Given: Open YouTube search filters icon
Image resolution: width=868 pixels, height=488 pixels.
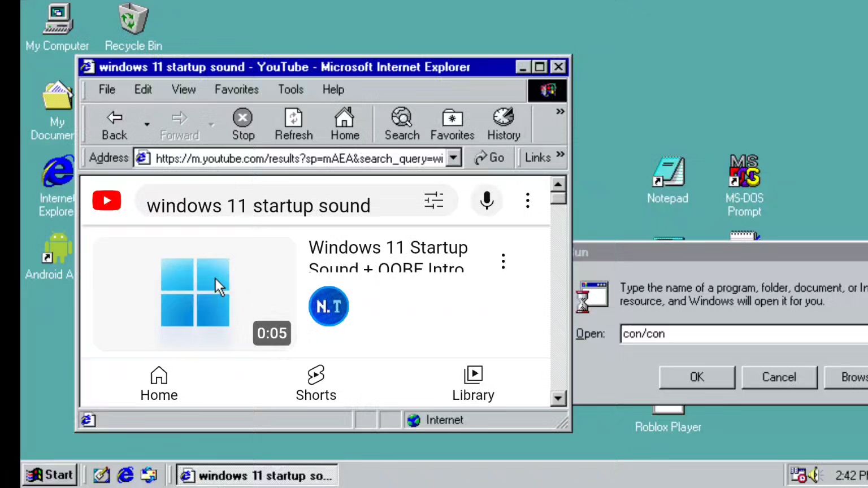Looking at the screenshot, I should pos(434,201).
